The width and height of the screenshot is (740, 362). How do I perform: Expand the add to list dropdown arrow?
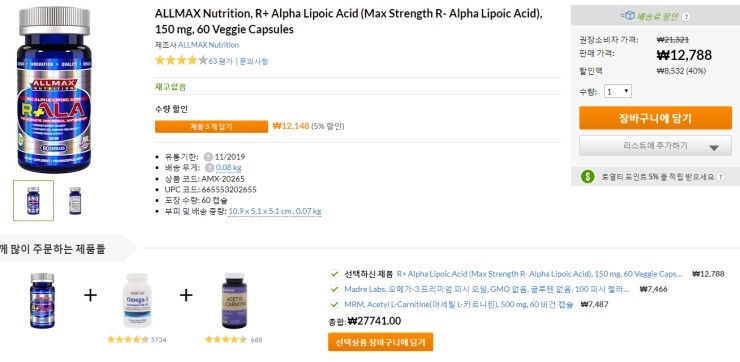pyautogui.click(x=714, y=148)
